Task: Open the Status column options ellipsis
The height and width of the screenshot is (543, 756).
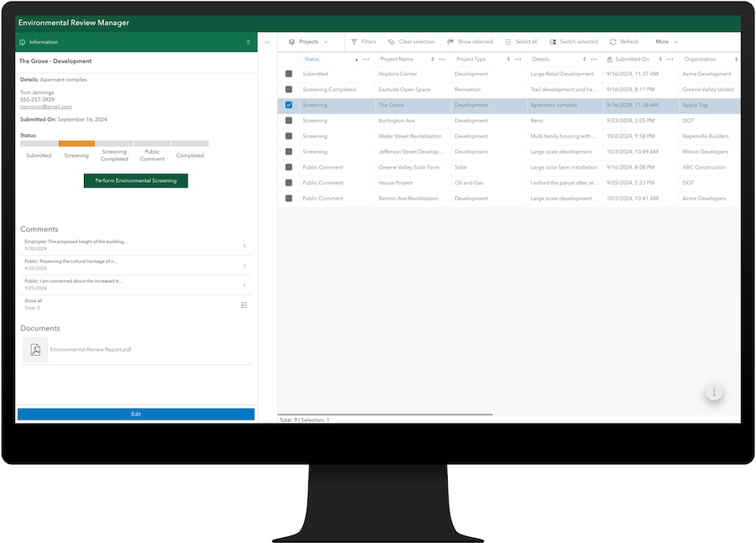Action: (x=365, y=58)
